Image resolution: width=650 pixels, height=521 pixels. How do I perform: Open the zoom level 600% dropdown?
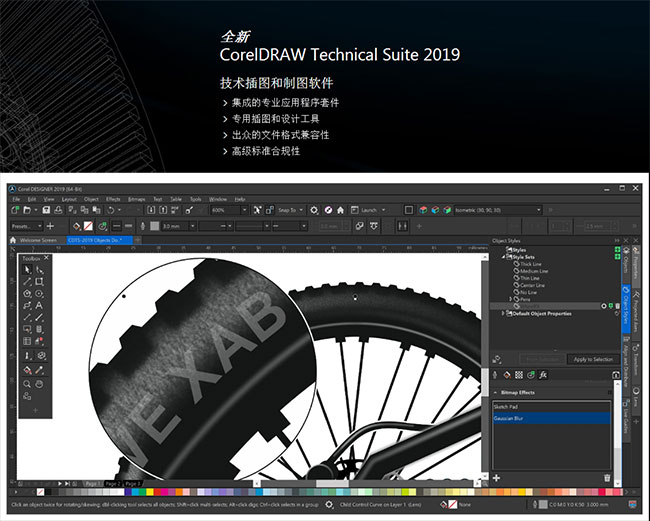tap(244, 210)
